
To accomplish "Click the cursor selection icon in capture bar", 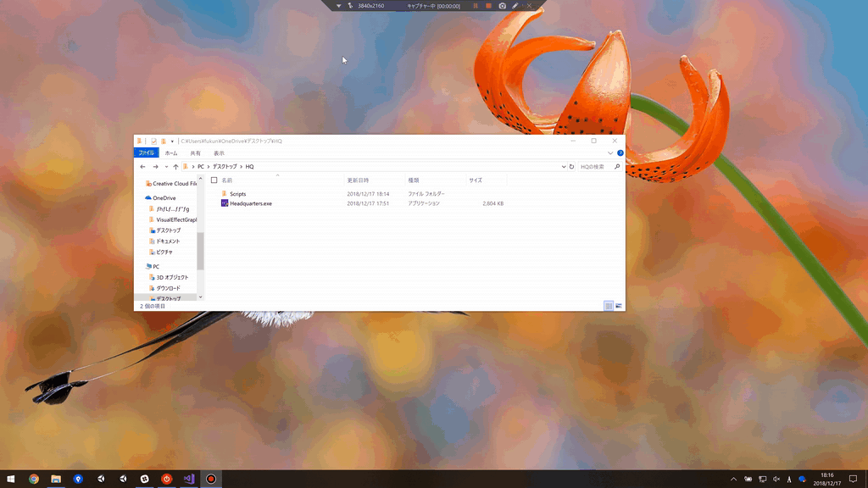I will (350, 6).
